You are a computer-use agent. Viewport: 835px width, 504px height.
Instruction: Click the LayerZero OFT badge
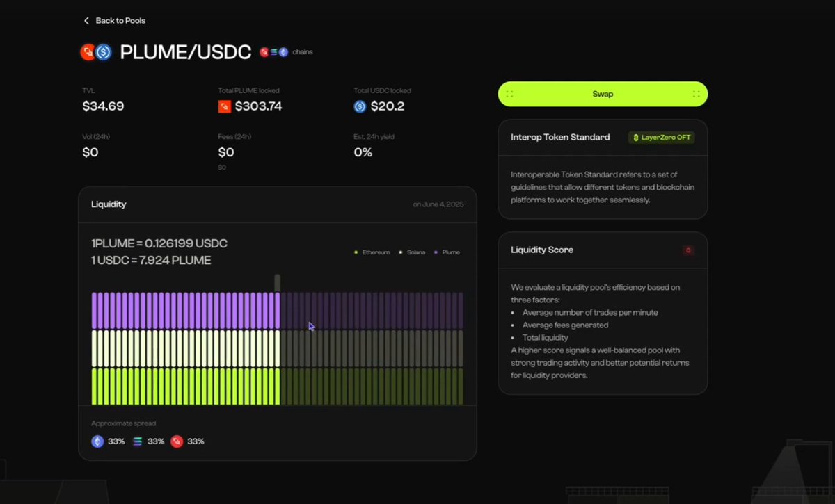(662, 138)
